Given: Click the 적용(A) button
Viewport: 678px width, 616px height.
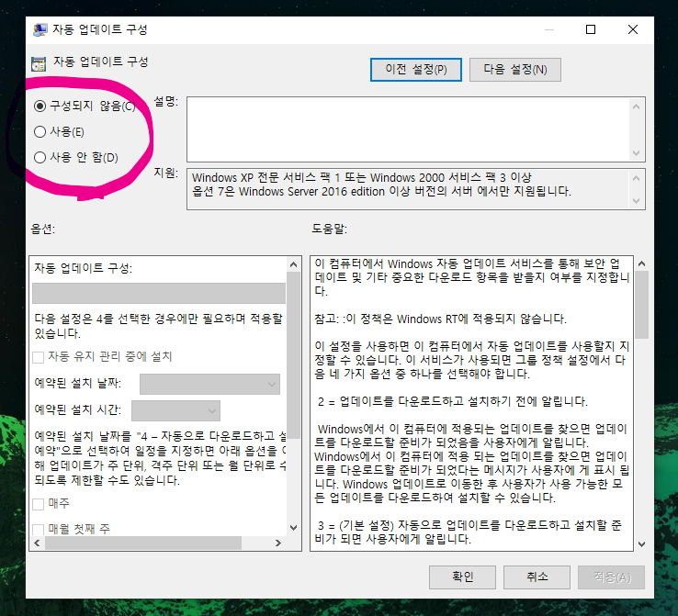Looking at the screenshot, I should click(612, 577).
